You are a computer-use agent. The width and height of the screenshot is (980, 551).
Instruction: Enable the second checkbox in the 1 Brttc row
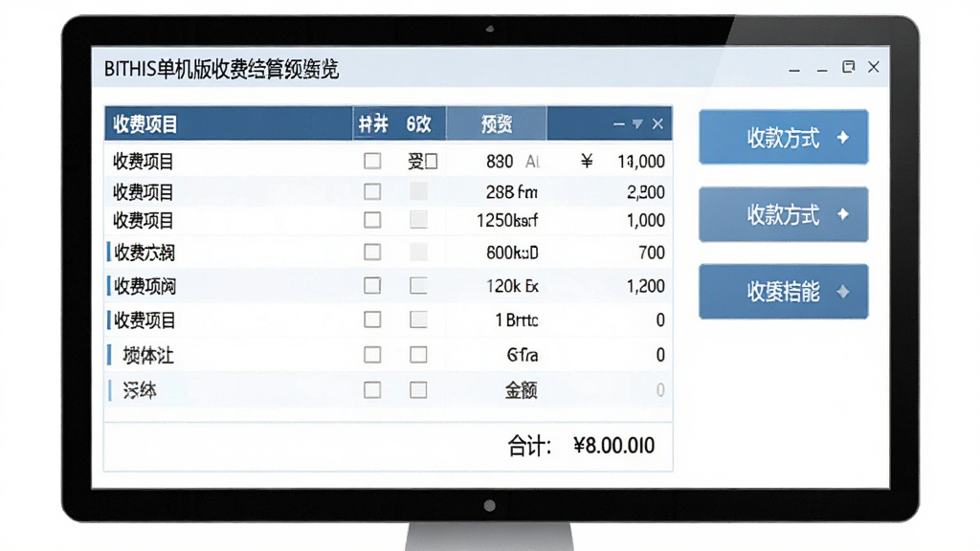pos(418,320)
